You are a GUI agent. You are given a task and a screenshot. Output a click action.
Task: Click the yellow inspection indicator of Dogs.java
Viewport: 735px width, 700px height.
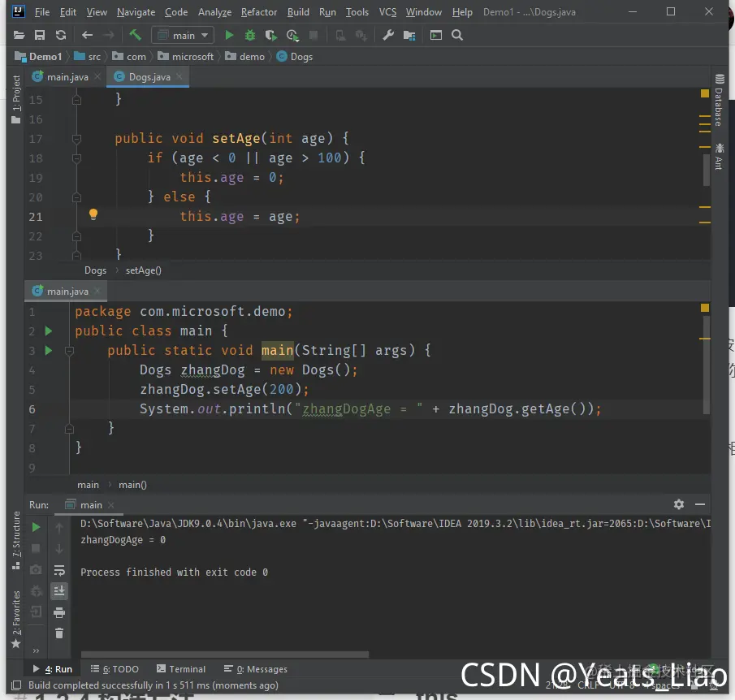coord(704,93)
